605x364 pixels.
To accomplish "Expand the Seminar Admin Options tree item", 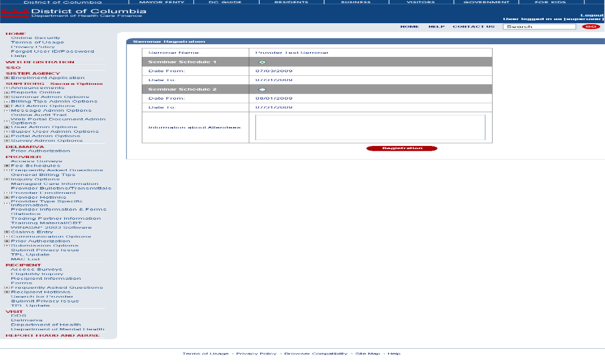I will [x=7, y=97].
